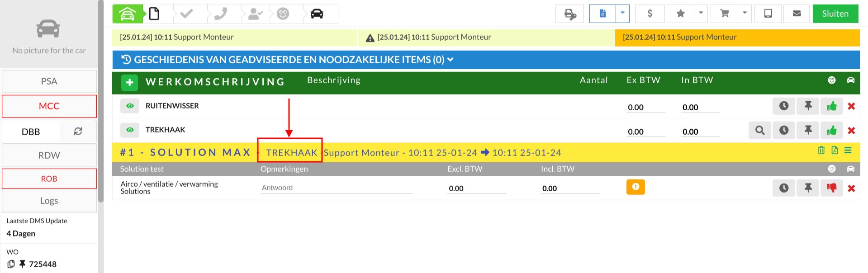Open the MCC tab in the sidebar

click(x=49, y=106)
